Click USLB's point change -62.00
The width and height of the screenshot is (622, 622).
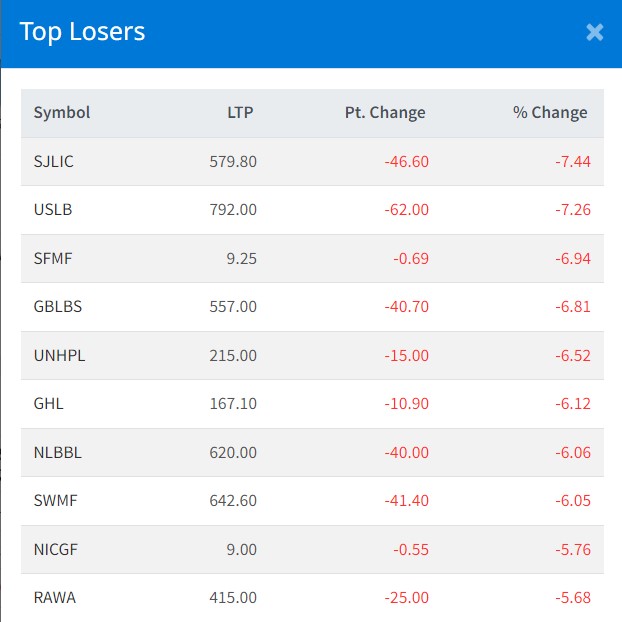pyautogui.click(x=406, y=210)
